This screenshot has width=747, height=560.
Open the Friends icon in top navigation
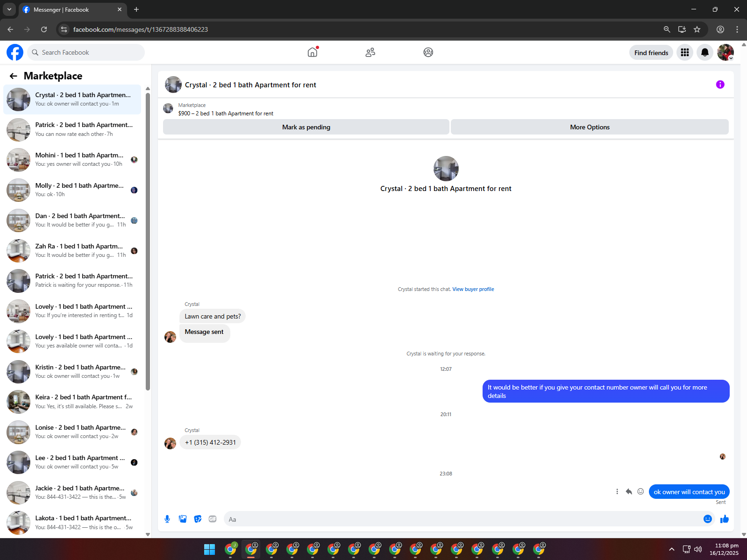coord(370,52)
